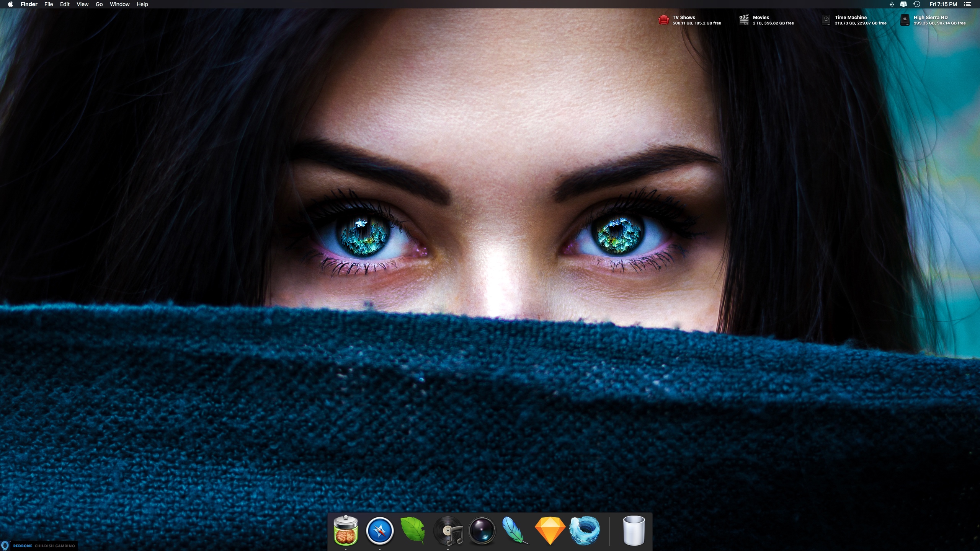Click the REDBONE song title
The height and width of the screenshot is (551, 980).
pos(23,546)
